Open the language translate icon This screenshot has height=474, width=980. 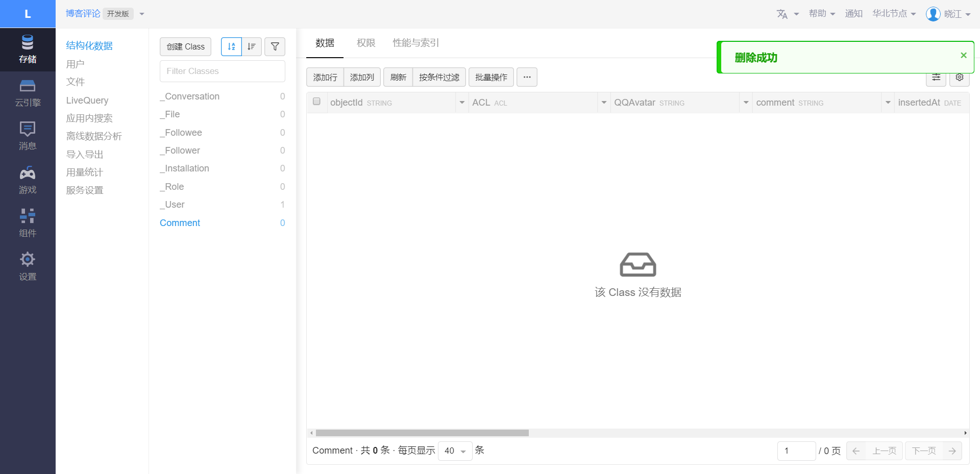782,14
